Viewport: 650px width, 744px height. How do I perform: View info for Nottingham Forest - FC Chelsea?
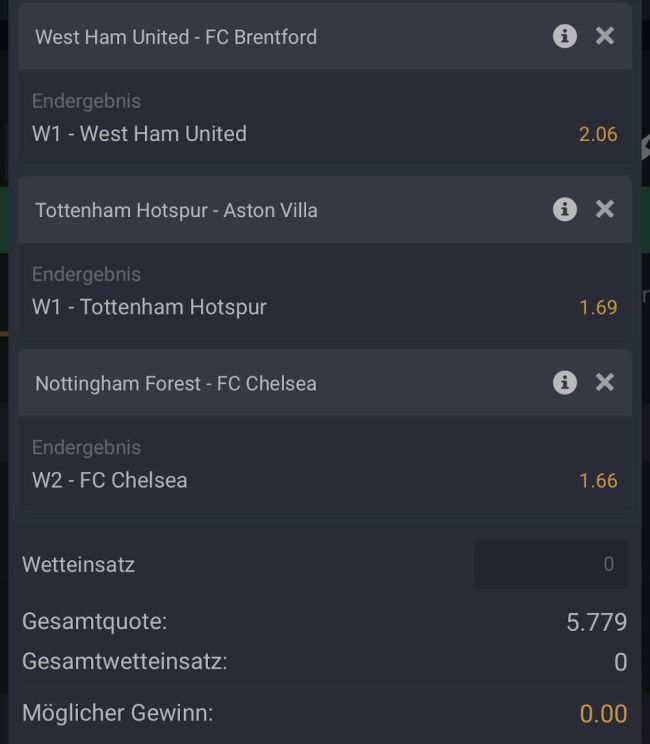[x=565, y=382]
